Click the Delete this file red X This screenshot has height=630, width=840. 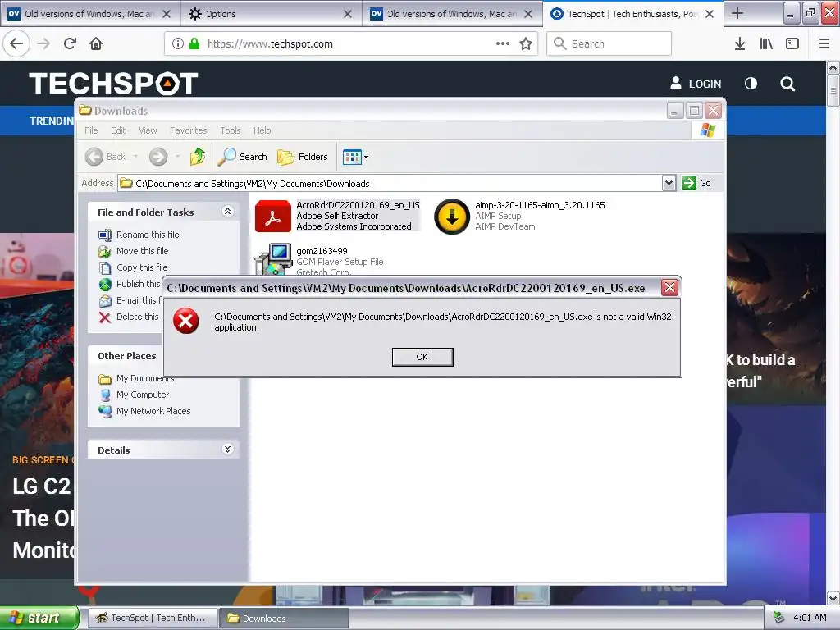pyautogui.click(x=105, y=317)
